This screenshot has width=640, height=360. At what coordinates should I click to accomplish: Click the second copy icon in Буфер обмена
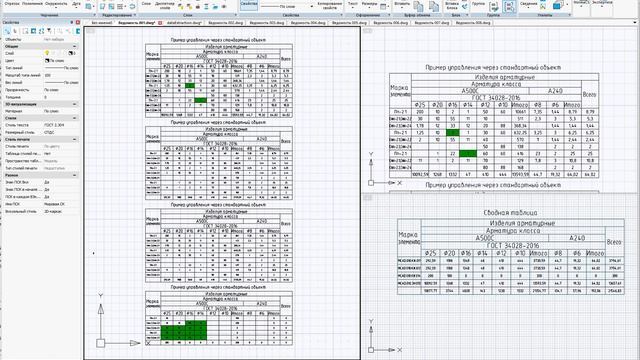coord(433,6)
